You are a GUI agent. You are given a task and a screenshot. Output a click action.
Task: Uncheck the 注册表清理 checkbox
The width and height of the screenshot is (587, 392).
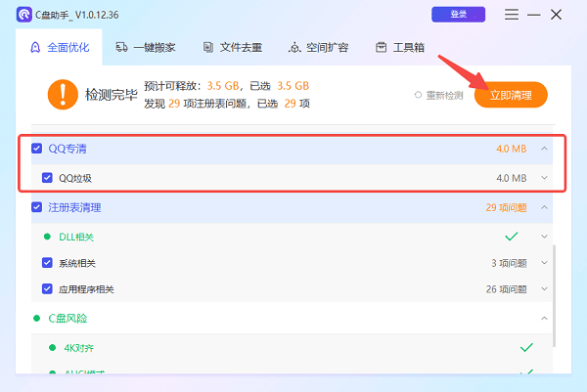tap(37, 207)
